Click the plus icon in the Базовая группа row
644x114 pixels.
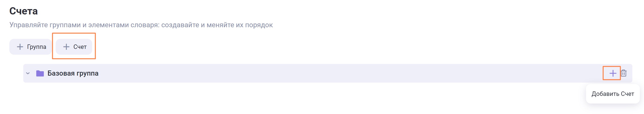tap(613, 73)
